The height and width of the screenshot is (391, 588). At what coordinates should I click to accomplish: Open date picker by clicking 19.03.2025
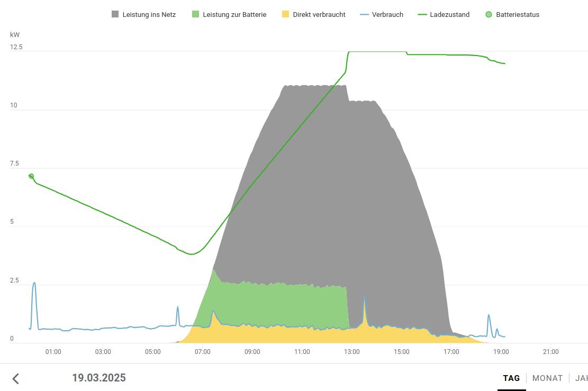pos(99,378)
